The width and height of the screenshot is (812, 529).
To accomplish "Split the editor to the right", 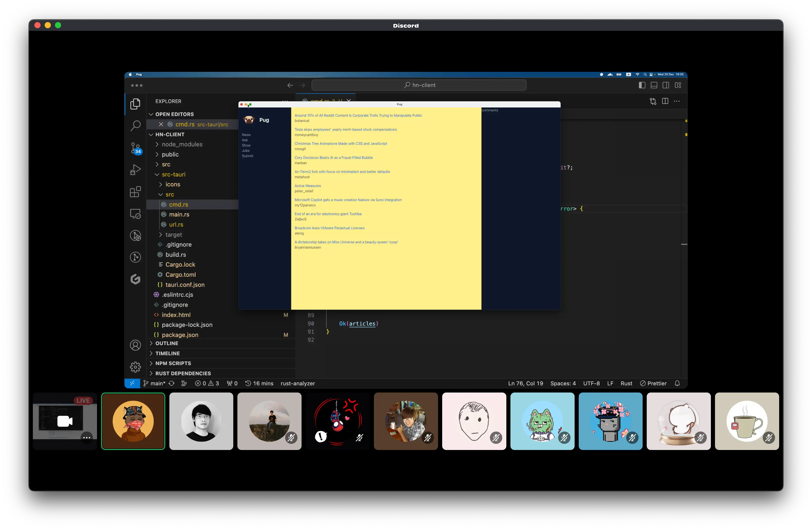I will (x=665, y=101).
